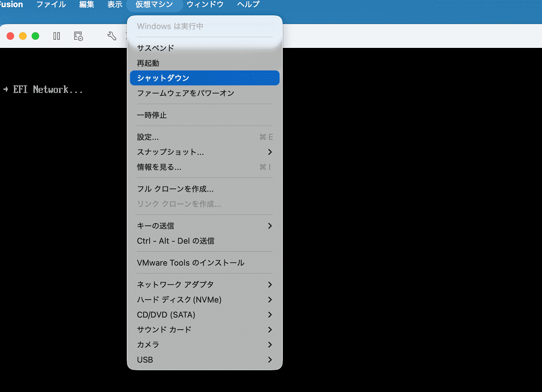Expand the ネットワーク アダプタ submenu
Viewport: 542px width, 392px height.
click(x=205, y=285)
